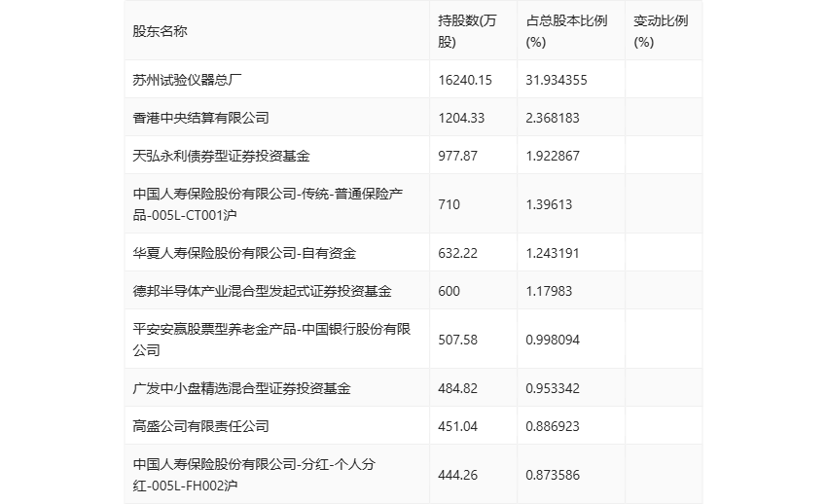
Task: Select 平安安赢股票型养老金产品 shareholder
Action: [x=271, y=339]
